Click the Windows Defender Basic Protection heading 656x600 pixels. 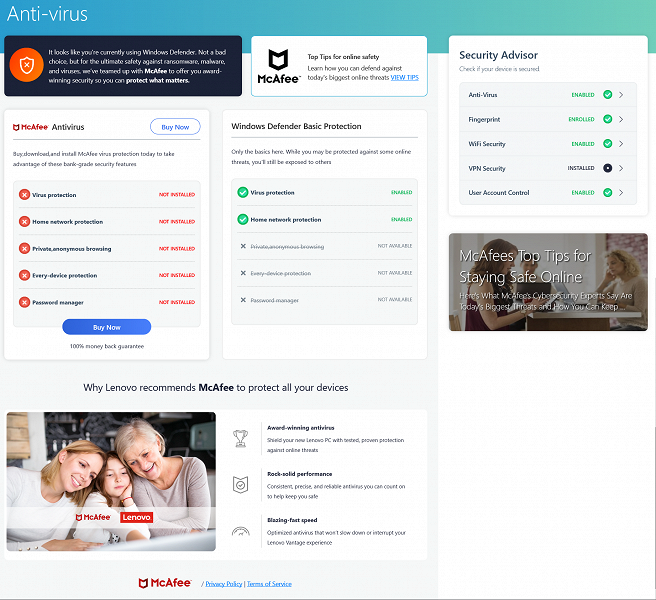click(x=296, y=126)
